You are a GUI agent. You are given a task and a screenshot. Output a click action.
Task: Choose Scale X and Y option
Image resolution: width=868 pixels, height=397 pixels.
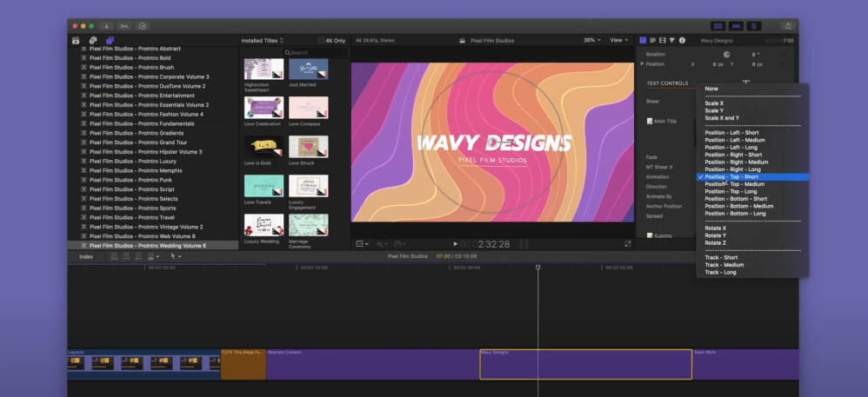[x=722, y=117]
